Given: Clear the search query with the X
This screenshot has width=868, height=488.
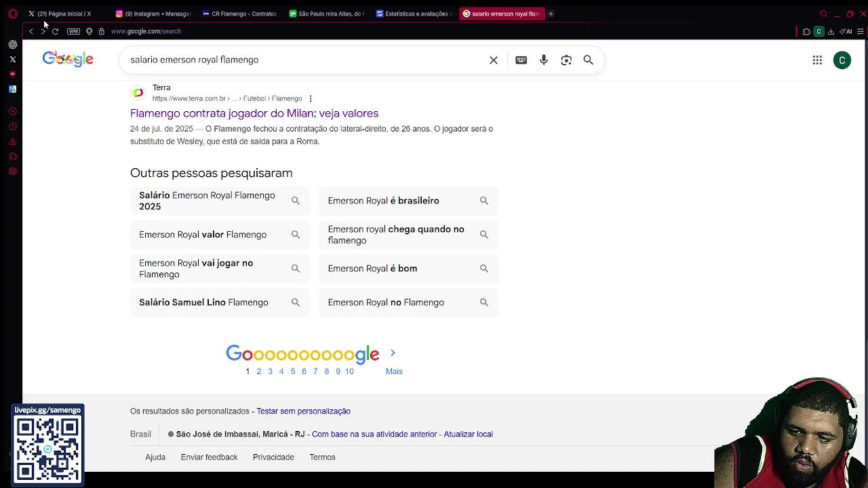Looking at the screenshot, I should [494, 60].
